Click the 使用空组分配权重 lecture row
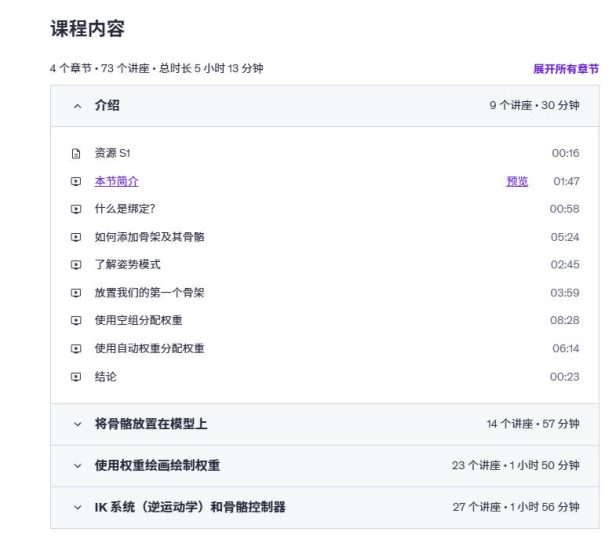This screenshot has height=550, width=616. tap(325, 321)
